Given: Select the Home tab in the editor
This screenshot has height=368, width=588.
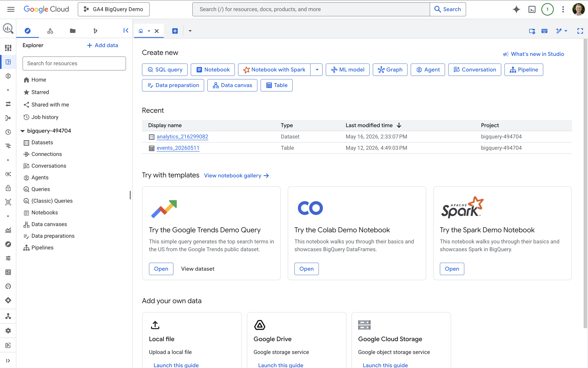Looking at the screenshot, I should (x=141, y=31).
